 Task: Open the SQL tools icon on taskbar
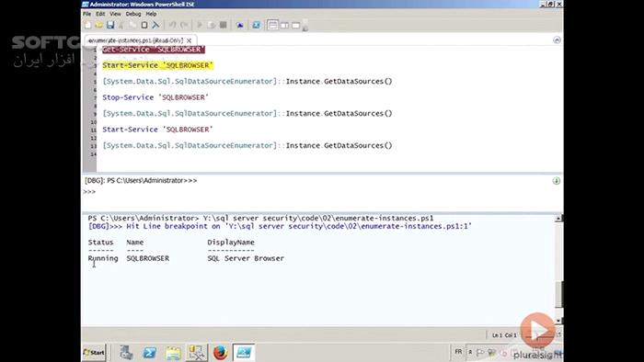pos(197,353)
